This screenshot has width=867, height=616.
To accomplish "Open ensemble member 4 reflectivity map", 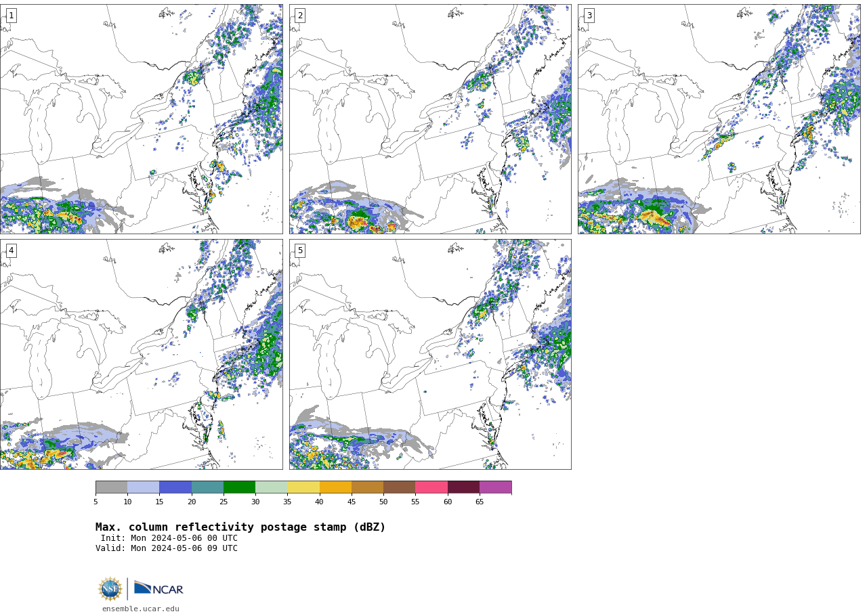I will click(141, 354).
